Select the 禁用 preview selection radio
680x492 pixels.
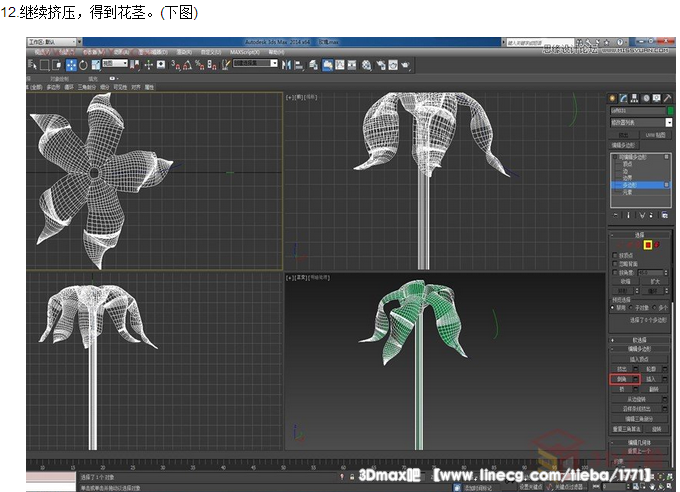[612, 308]
